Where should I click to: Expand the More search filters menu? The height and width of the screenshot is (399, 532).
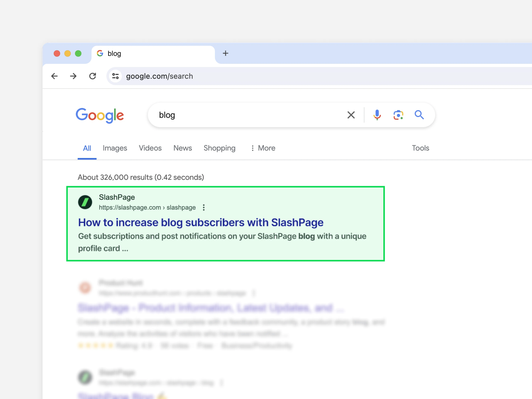tap(263, 148)
